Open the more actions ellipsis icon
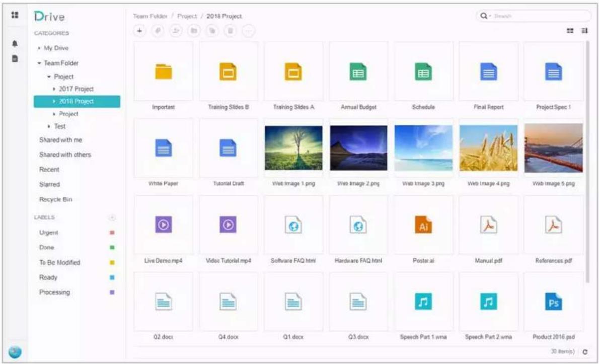Viewport: 599px width, 364px height. click(x=248, y=31)
